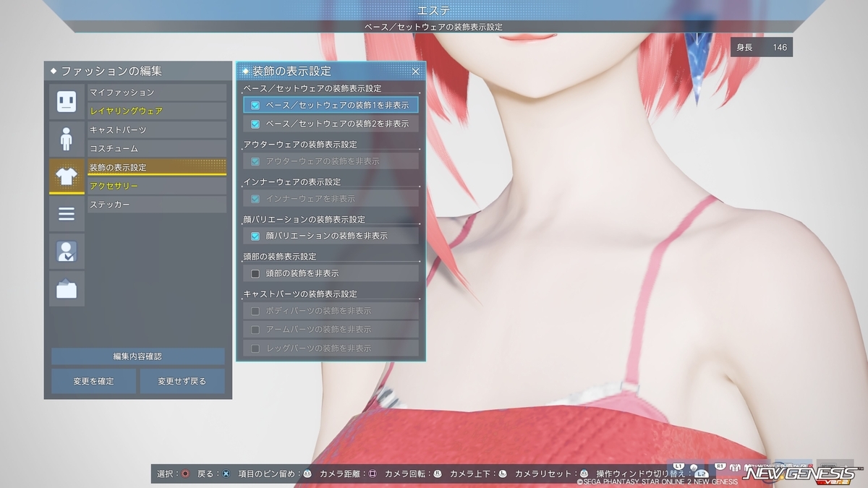Click the button icon for カメラリセット
This screenshot has height=488, width=868.
point(584,474)
